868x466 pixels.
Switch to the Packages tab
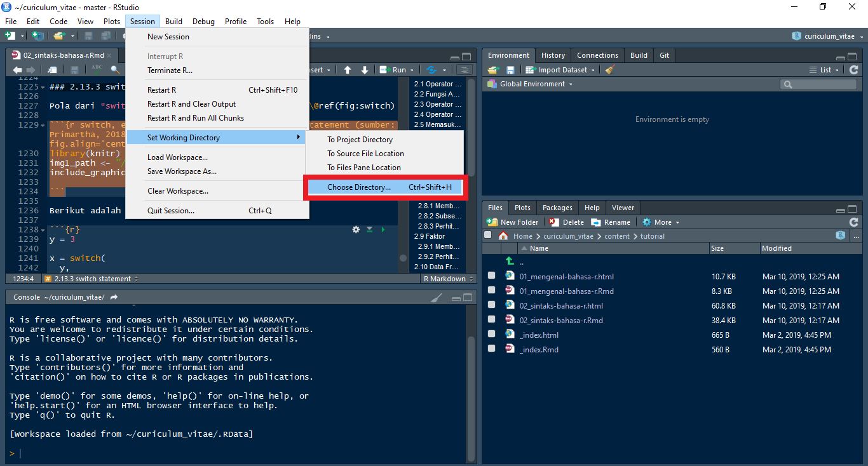(557, 208)
